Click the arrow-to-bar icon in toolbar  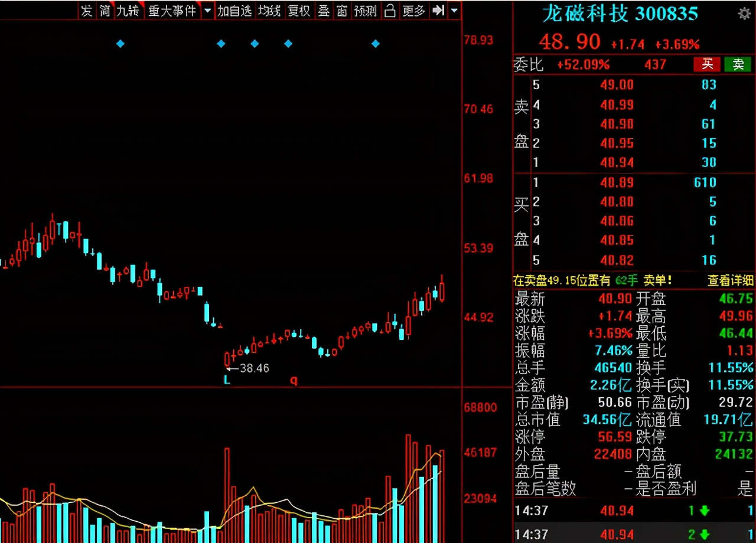coord(438,10)
